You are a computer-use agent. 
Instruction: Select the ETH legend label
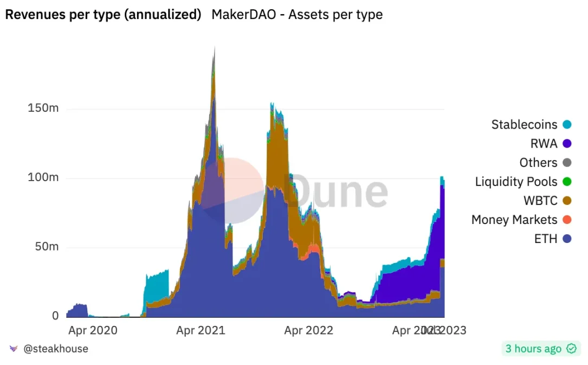click(x=546, y=239)
